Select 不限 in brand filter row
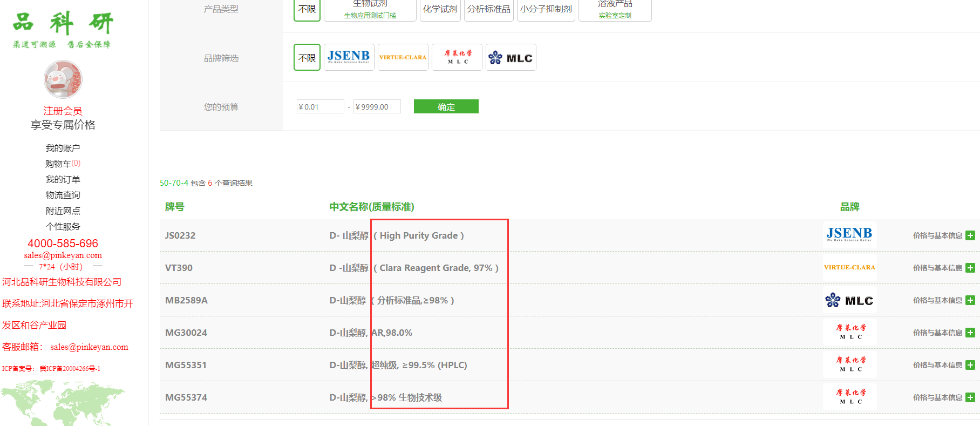This screenshot has height=426, width=980. click(x=307, y=57)
